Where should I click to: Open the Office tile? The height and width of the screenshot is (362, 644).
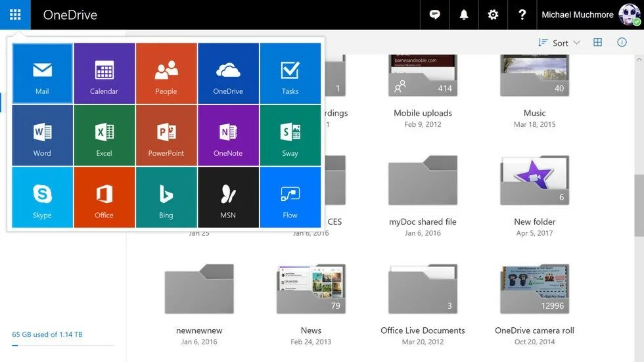[x=104, y=197]
